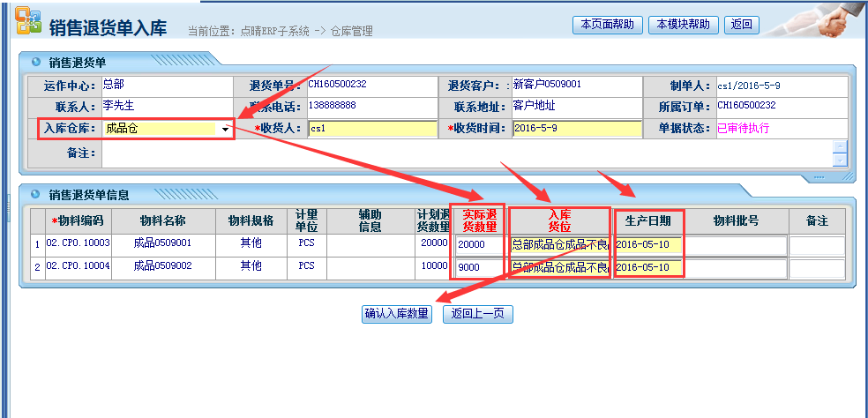Click row 2 生产日期 date field
Image resolution: width=868 pixels, height=418 pixels.
click(x=649, y=267)
